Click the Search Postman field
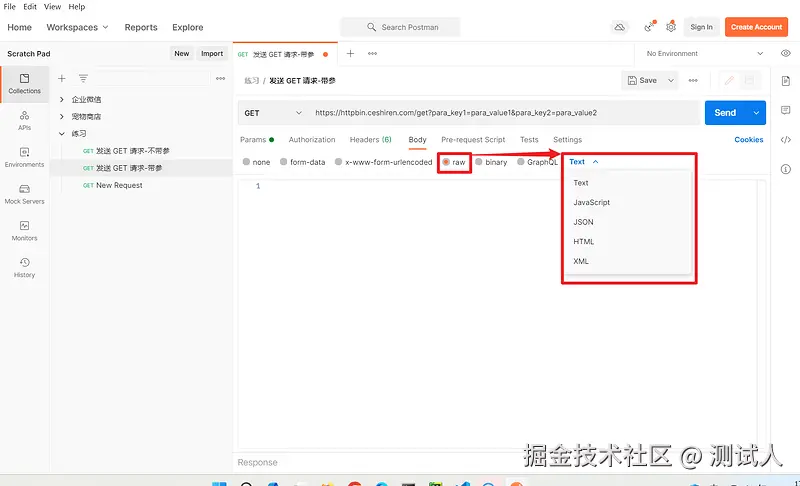Viewport: 800px width, 486px height. [401, 27]
